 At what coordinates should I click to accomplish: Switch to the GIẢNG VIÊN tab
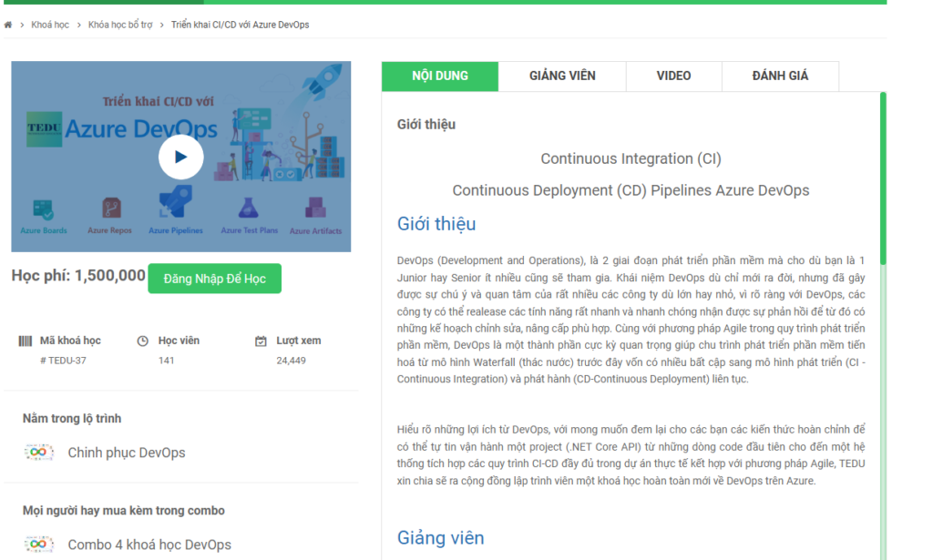coord(562,76)
